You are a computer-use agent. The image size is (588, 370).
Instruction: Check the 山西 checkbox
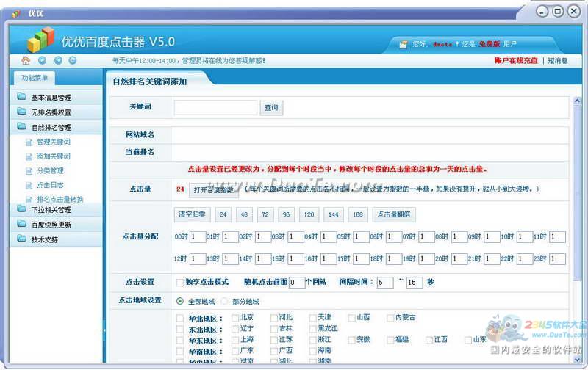point(351,318)
